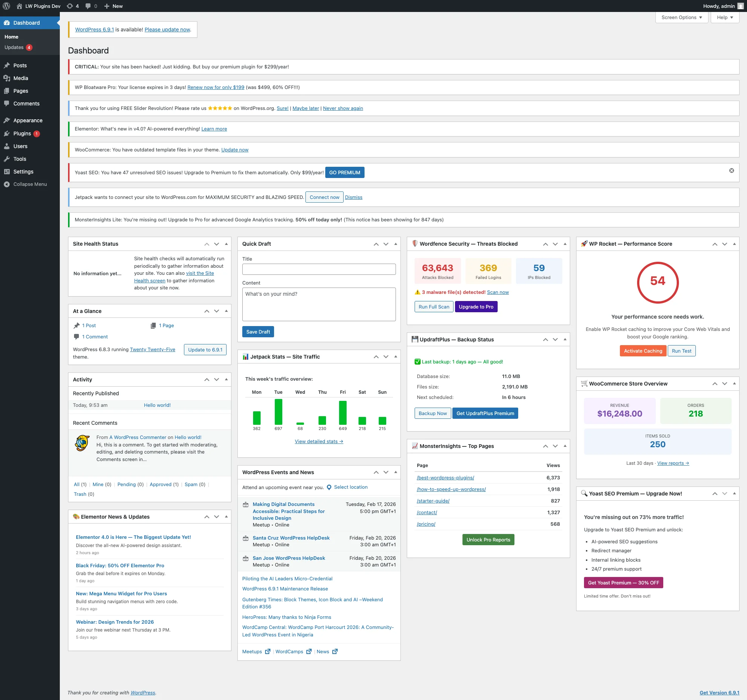
Task: Open Settings via the gear icon
Action: (x=7, y=171)
